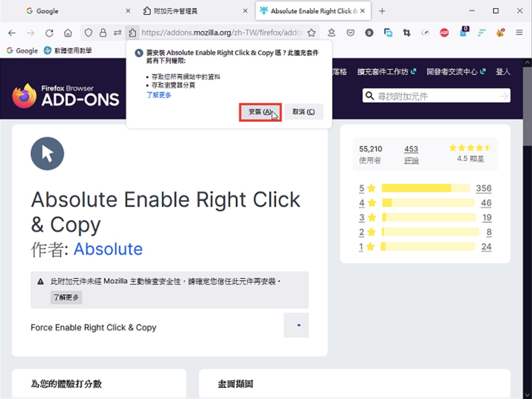The width and height of the screenshot is (532, 399).
Task: Click the downloads tray toolbar icon
Action: pyautogui.click(x=332, y=33)
